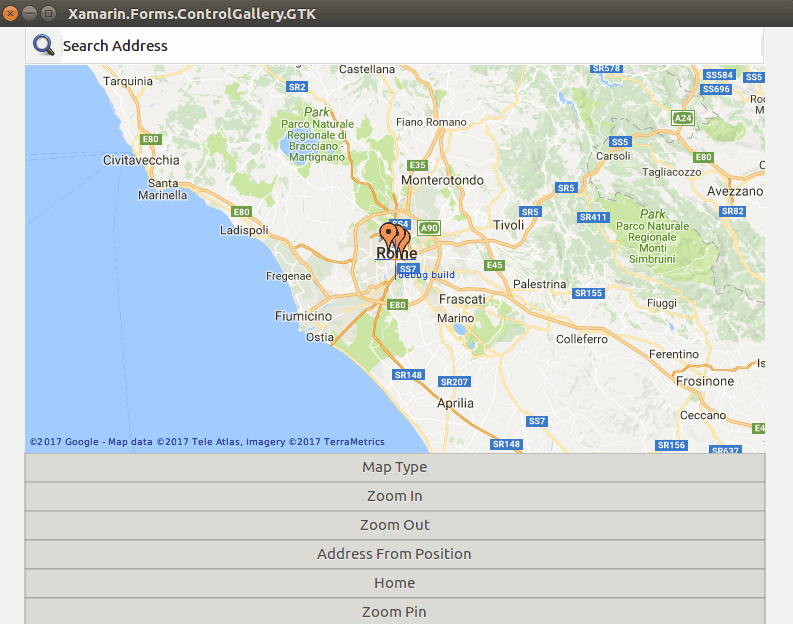793x624 pixels.
Task: Click the SR2 road badge
Action: coord(297,87)
